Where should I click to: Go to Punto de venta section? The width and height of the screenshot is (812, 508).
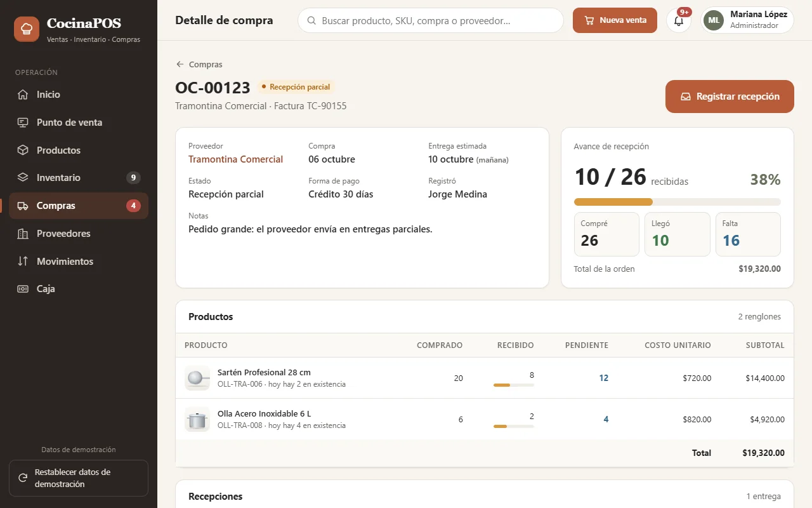tap(79, 123)
